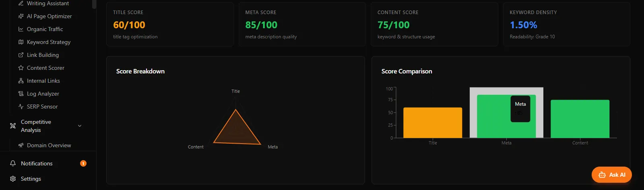Click the sidebar scrollbar thumb
644x190 pixels.
click(94, 4)
